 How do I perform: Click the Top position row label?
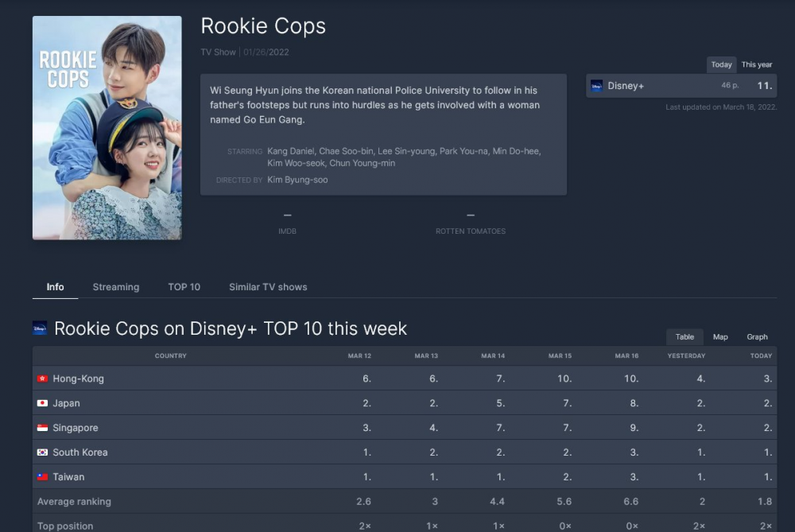click(65, 526)
